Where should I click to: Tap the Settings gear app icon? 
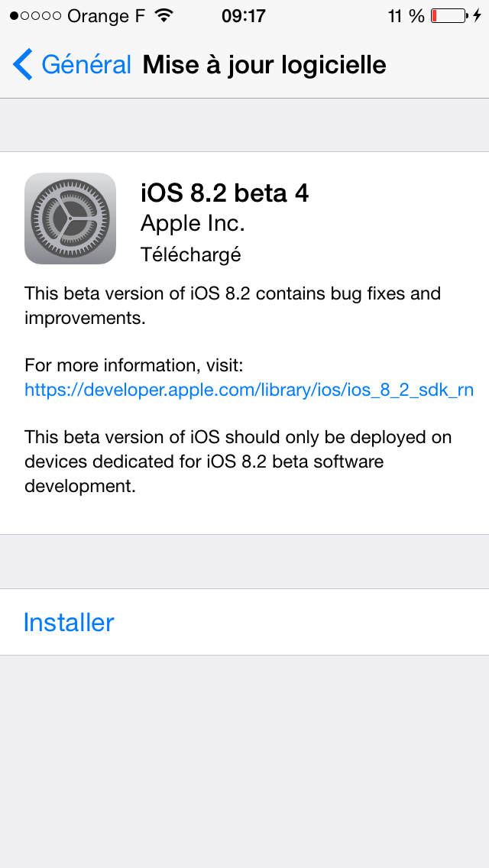pyautogui.click(x=70, y=219)
